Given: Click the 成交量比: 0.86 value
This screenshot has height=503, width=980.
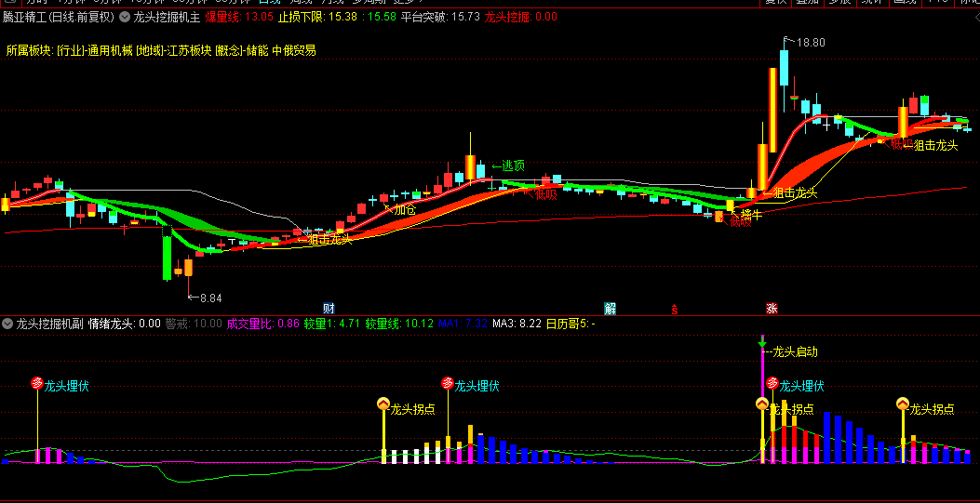Looking at the screenshot, I should point(263,324).
